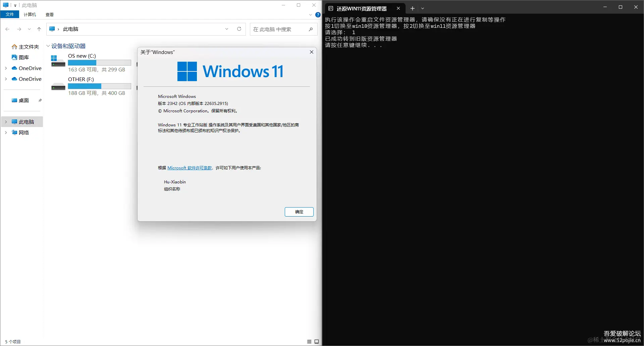Expand the 此电脑 tree node
Screen dimensions: 644x346
click(x=6, y=122)
